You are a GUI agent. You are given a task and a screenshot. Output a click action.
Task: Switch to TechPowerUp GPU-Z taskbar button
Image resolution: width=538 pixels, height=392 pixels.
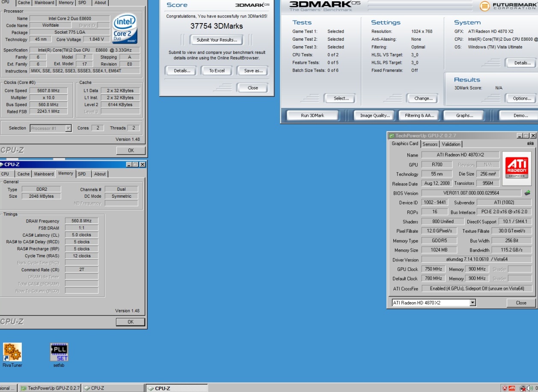51,388
